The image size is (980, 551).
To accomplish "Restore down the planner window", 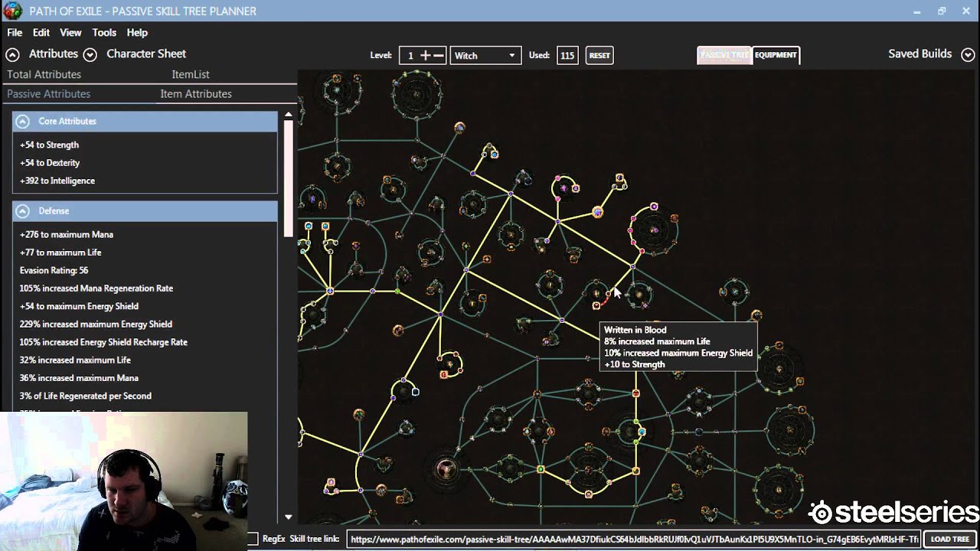I will coord(942,11).
